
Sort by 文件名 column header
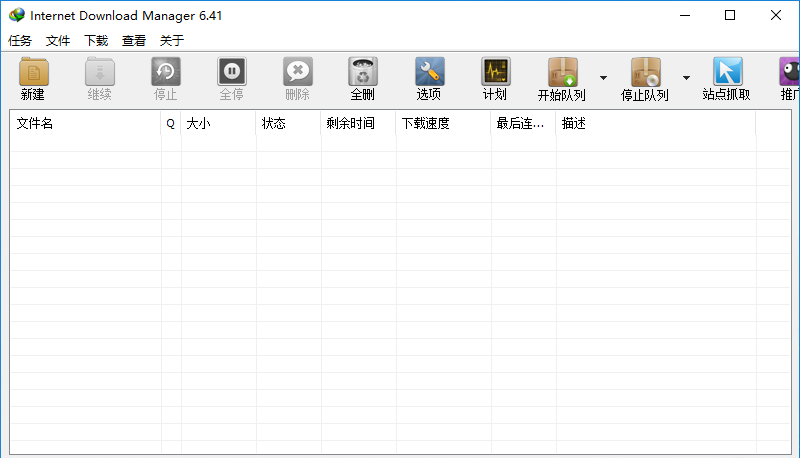click(x=86, y=123)
